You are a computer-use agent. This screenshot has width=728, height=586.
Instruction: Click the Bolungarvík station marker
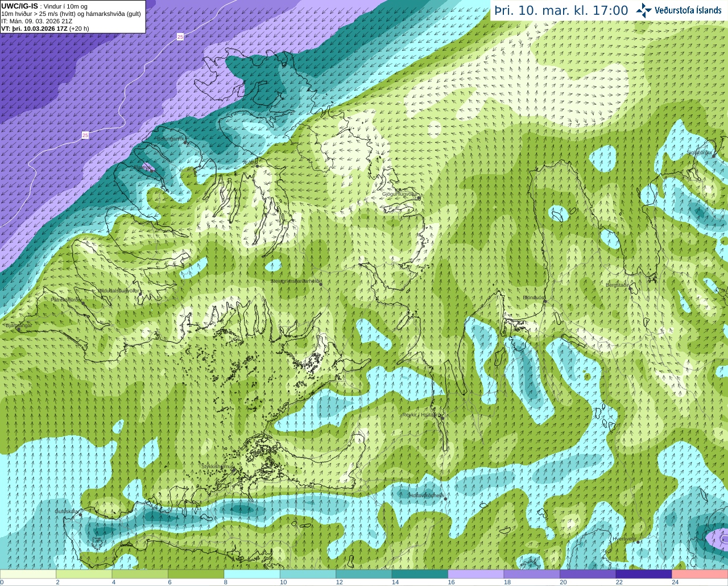(x=185, y=142)
